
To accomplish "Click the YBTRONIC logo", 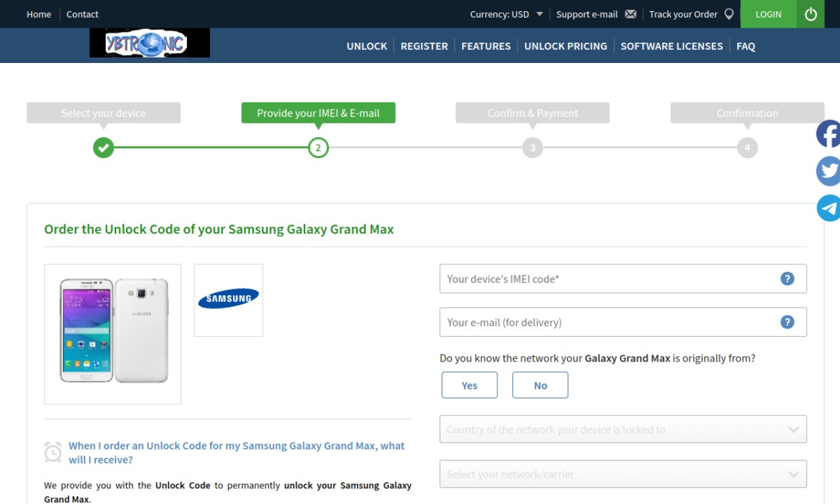I will pyautogui.click(x=150, y=43).
